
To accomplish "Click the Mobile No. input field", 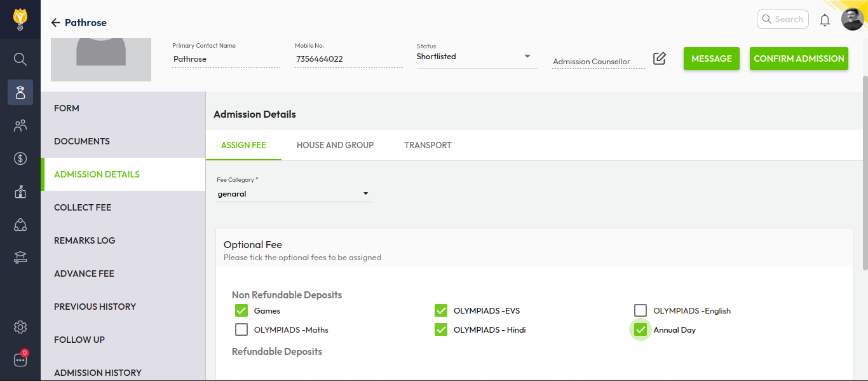I will 348,59.
